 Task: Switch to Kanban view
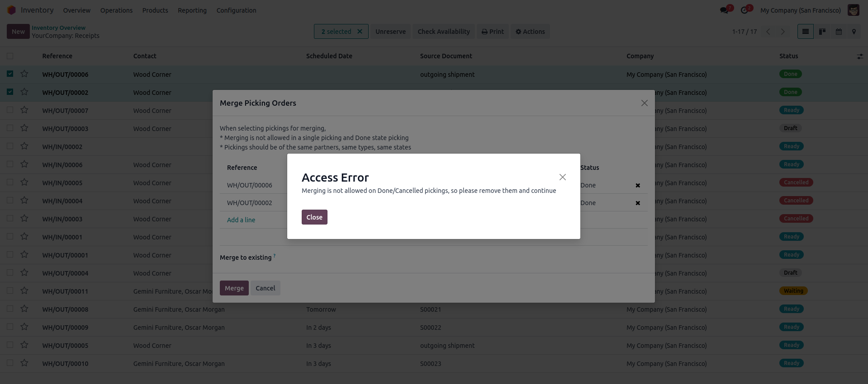[822, 32]
